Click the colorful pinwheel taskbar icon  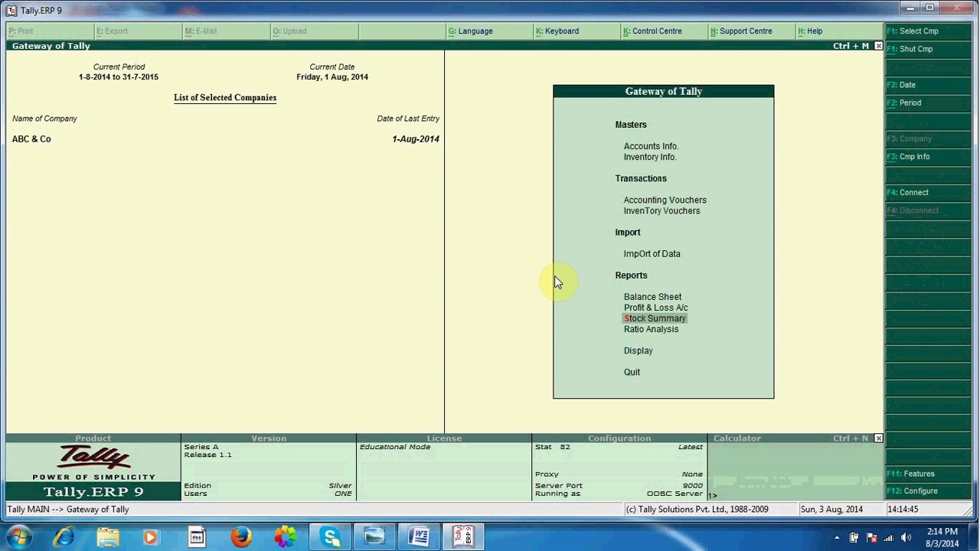coord(286,537)
